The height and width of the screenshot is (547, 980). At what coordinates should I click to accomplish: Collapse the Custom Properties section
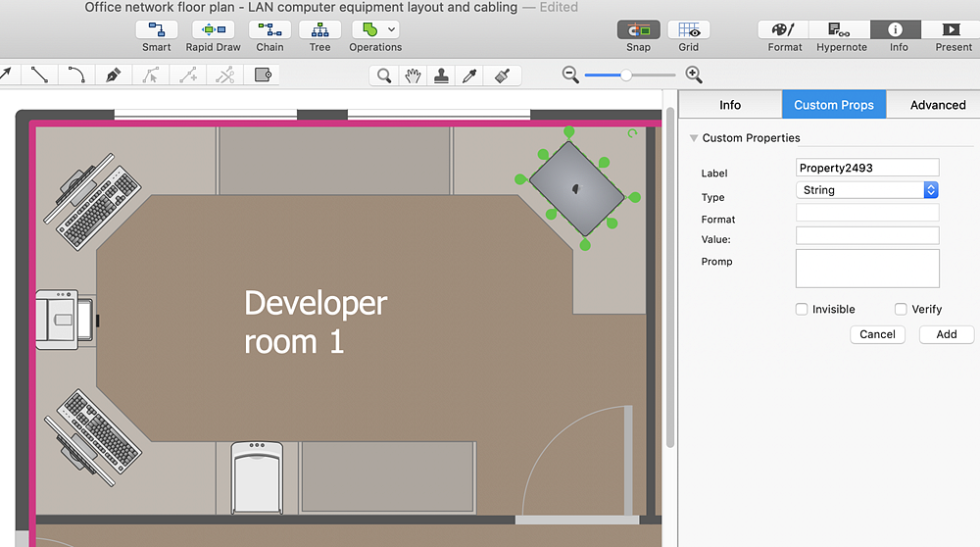click(x=694, y=138)
